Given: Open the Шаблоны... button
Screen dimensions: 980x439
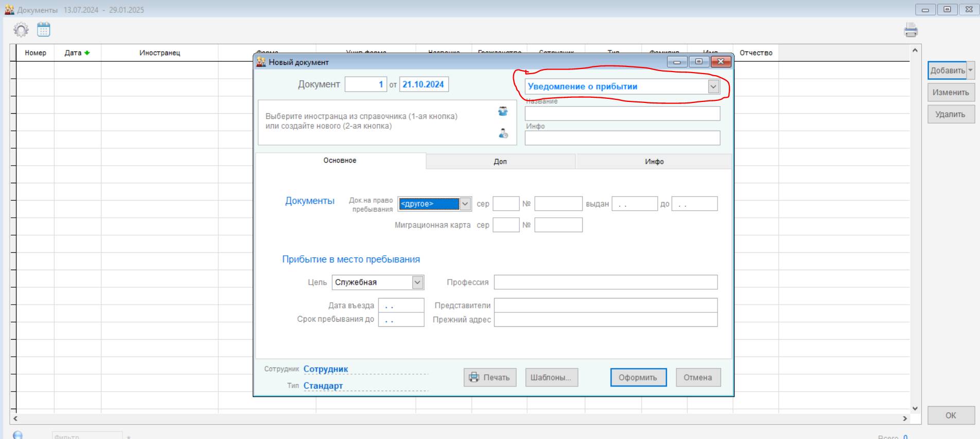Looking at the screenshot, I should 551,377.
